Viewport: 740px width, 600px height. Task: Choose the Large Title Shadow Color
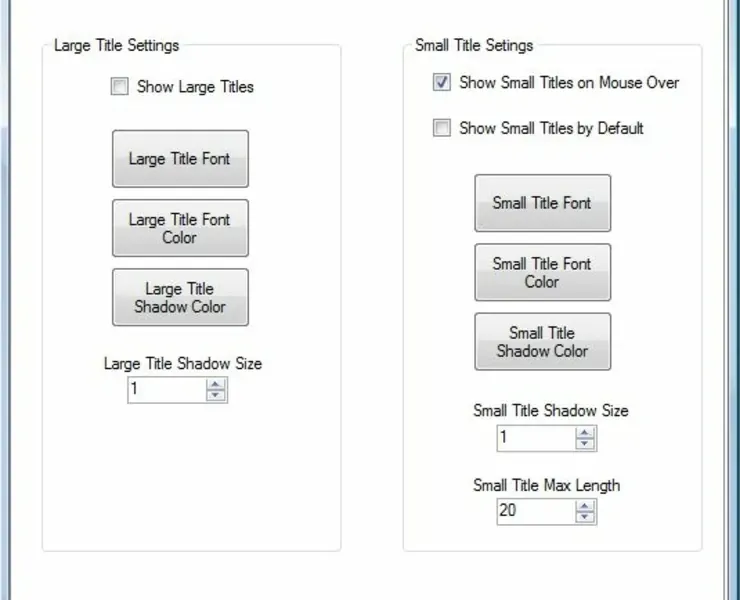click(x=180, y=297)
